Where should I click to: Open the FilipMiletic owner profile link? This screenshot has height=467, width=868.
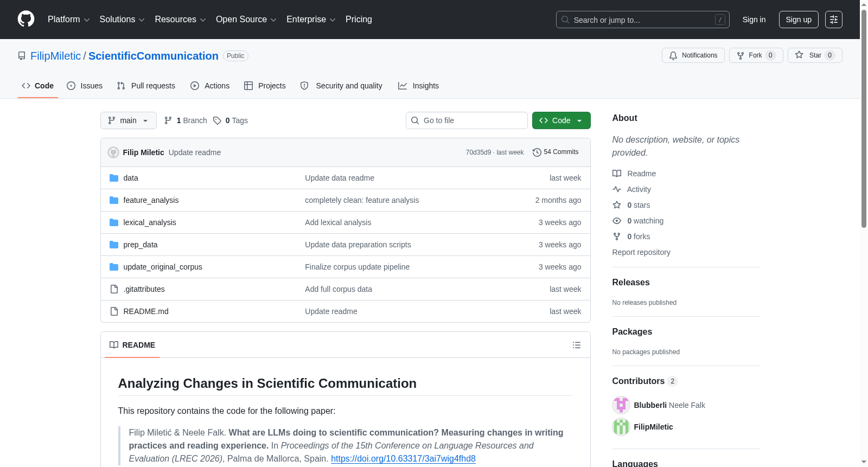pyautogui.click(x=55, y=56)
